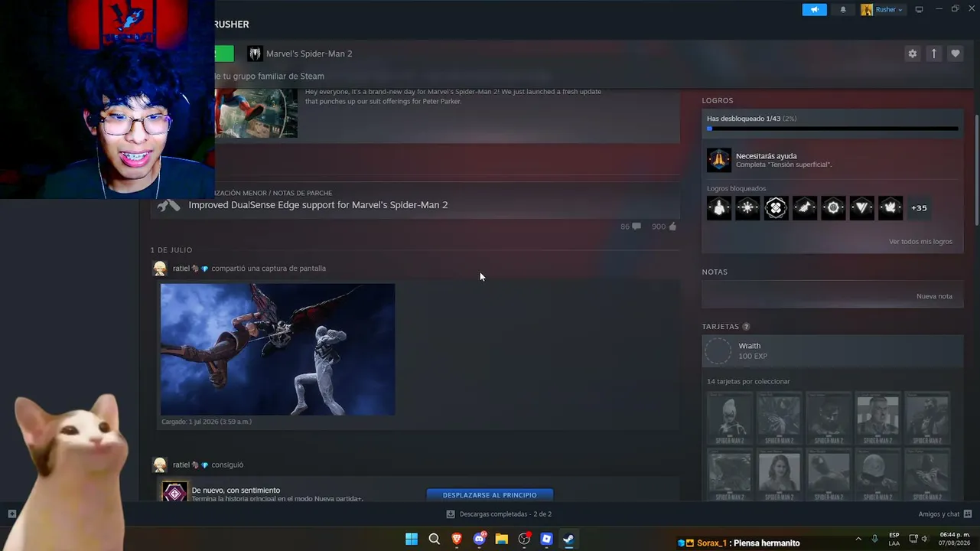Open the Steam notifications bell
This screenshot has height=551, width=980.
point(843,10)
